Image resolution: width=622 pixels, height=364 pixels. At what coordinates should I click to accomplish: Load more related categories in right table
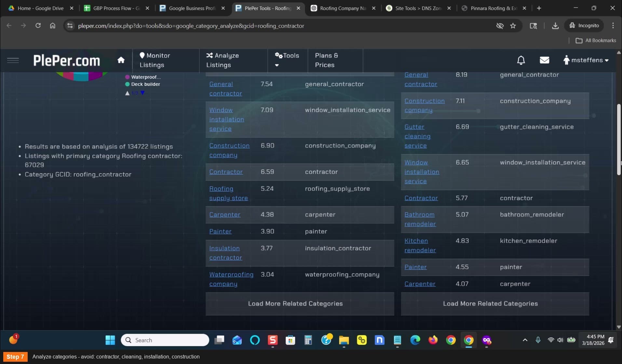tap(495, 304)
